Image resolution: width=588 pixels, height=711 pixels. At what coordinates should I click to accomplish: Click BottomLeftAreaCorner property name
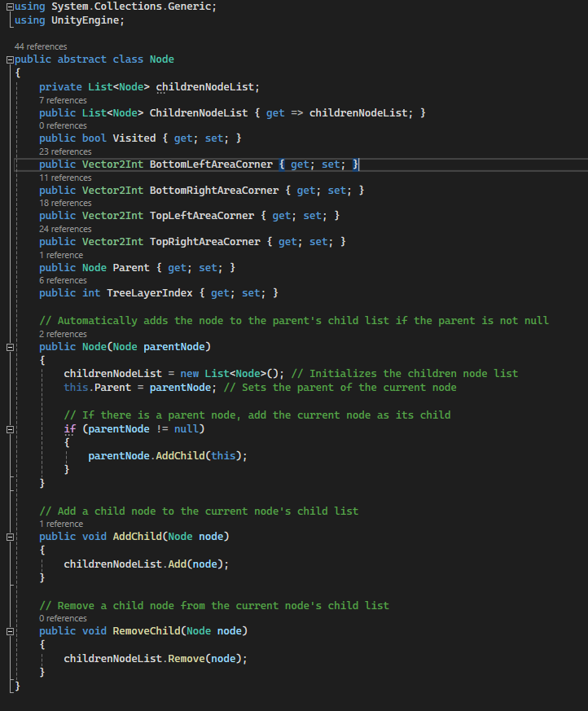coord(211,165)
